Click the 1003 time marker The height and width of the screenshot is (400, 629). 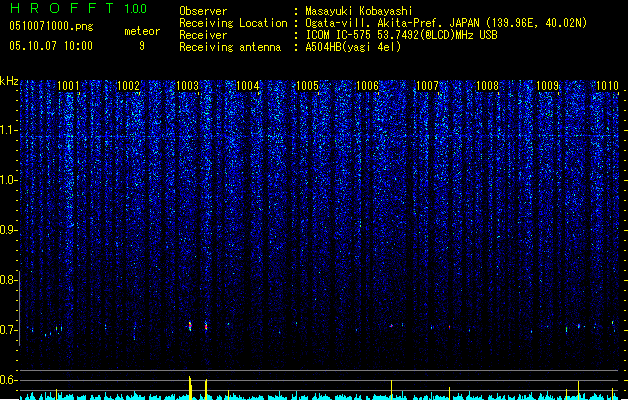click(x=188, y=86)
